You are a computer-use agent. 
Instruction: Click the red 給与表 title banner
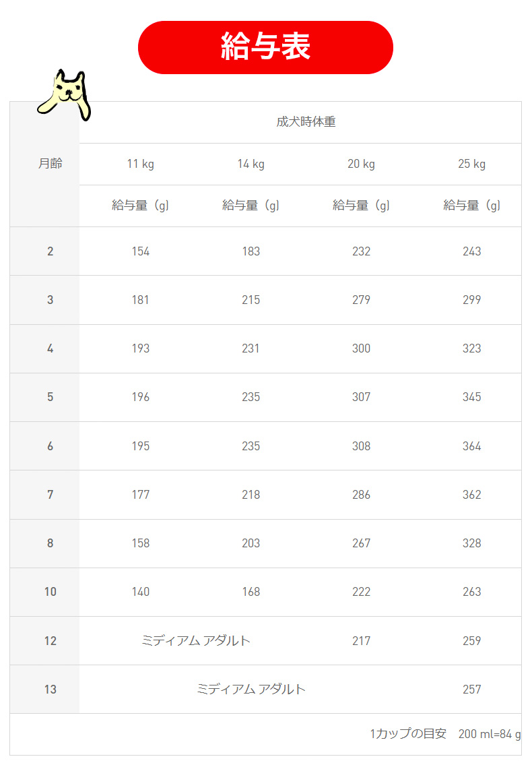(265, 47)
